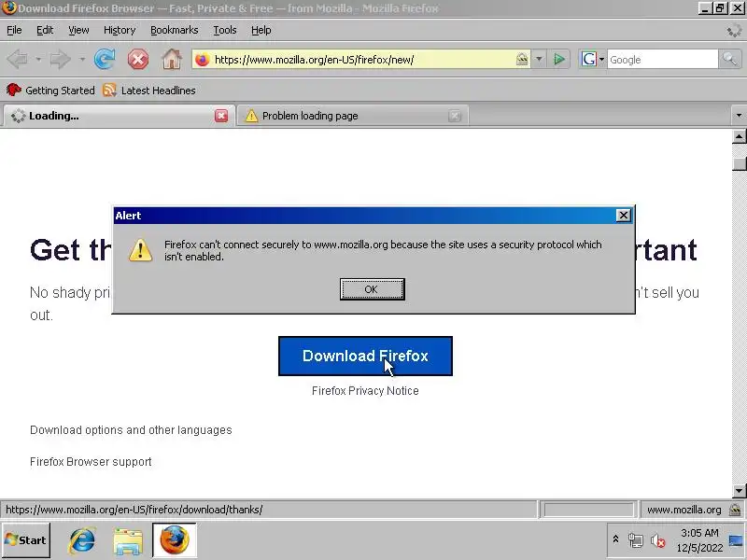
Task: Click the Getting Started bookmark icon
Action: pos(14,90)
